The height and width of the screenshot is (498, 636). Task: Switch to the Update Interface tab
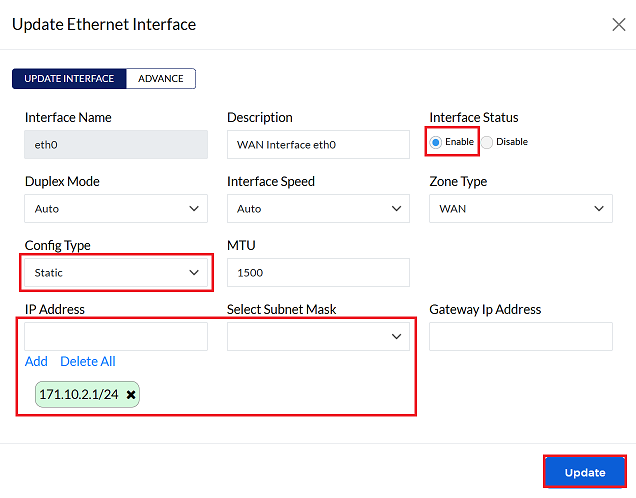[69, 79]
